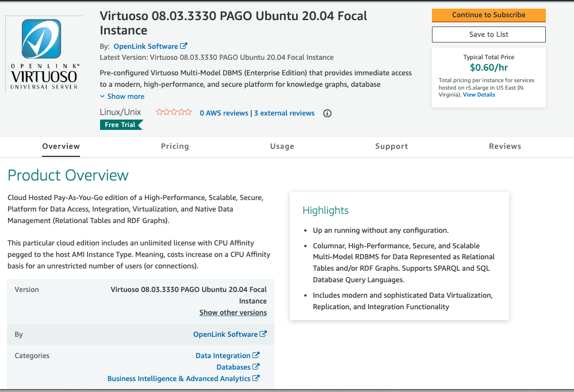The height and width of the screenshot is (392, 574).
Task: Open OpenLink Software link in By row
Action: (x=225, y=335)
